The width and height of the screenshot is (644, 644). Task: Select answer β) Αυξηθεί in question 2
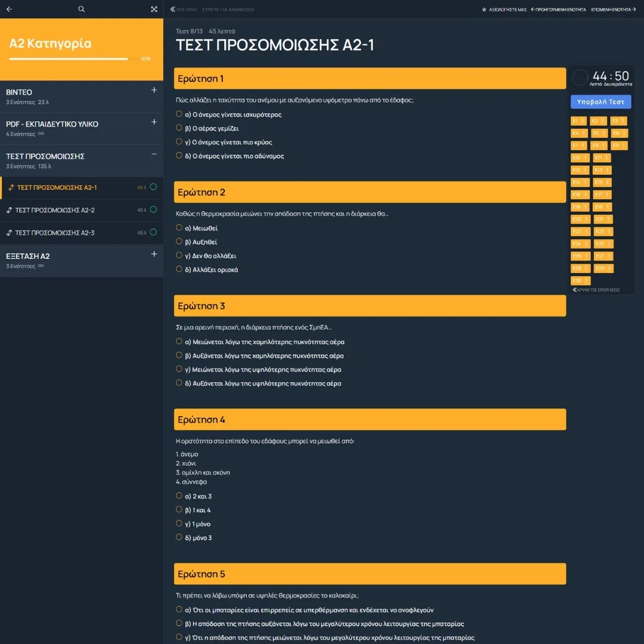tap(179, 241)
